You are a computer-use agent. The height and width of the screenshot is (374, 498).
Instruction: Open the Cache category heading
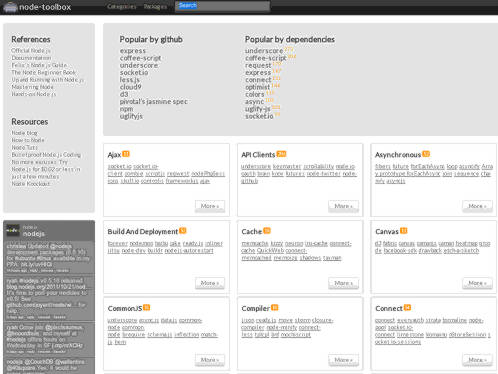pos(252,232)
